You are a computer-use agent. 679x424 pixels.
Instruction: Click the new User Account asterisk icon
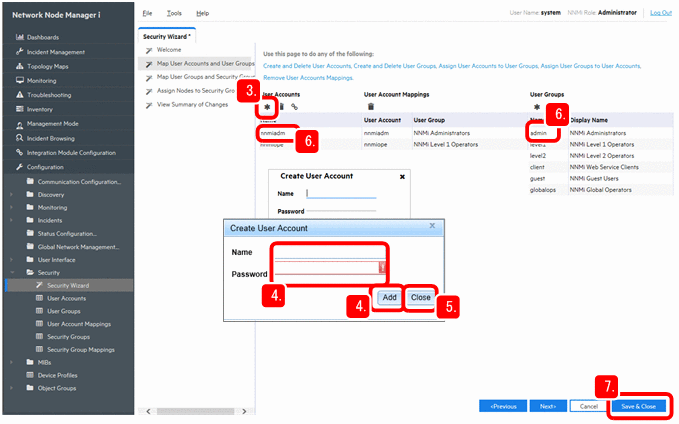pyautogui.click(x=267, y=106)
